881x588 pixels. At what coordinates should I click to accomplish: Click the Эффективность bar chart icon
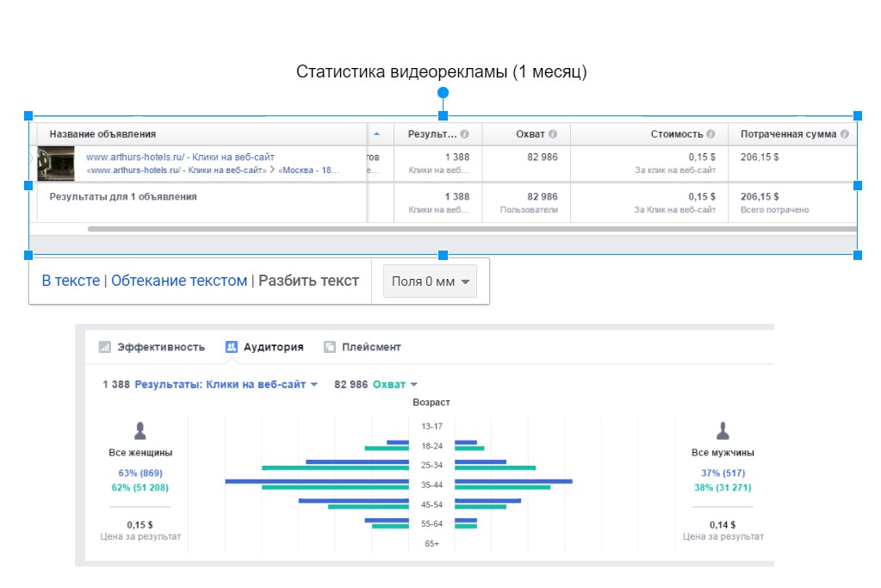(x=105, y=347)
